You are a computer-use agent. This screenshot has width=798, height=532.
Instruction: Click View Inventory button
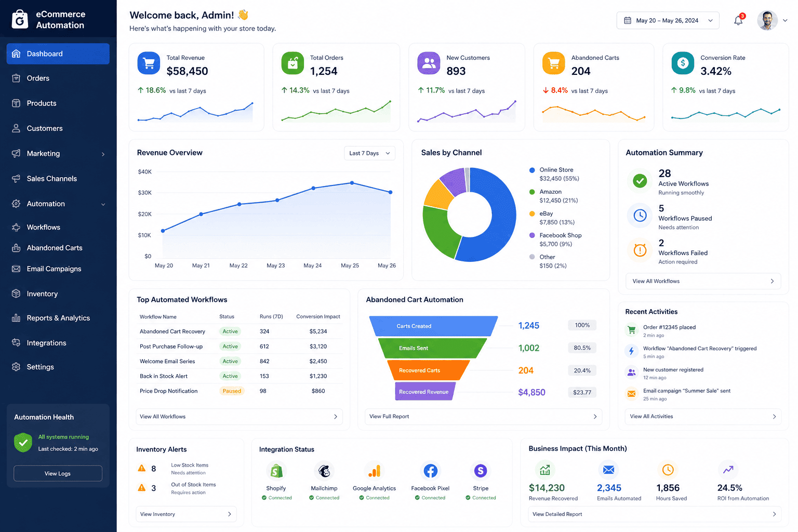click(186, 514)
